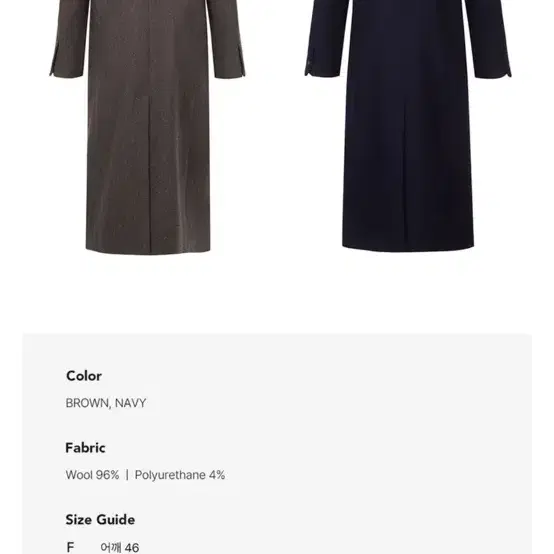Click the navy coat hem

pyautogui.click(x=408, y=247)
